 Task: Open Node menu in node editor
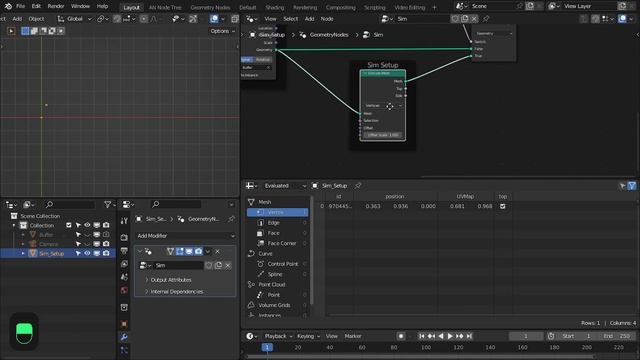(x=327, y=19)
